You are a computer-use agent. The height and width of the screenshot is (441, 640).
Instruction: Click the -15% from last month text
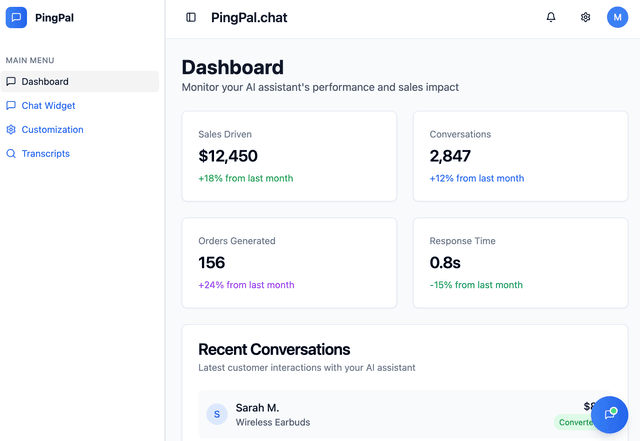[x=476, y=285]
